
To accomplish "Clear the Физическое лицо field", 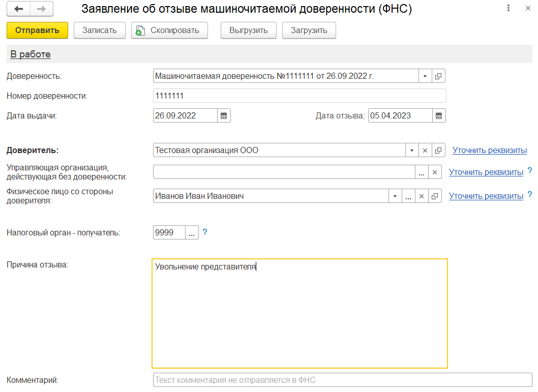I will point(422,196).
